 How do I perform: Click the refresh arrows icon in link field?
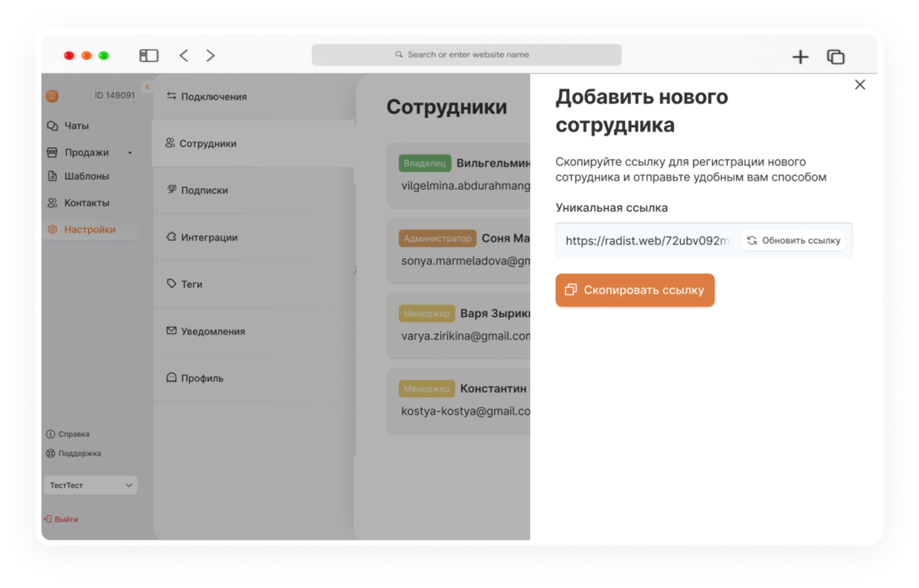(x=752, y=240)
